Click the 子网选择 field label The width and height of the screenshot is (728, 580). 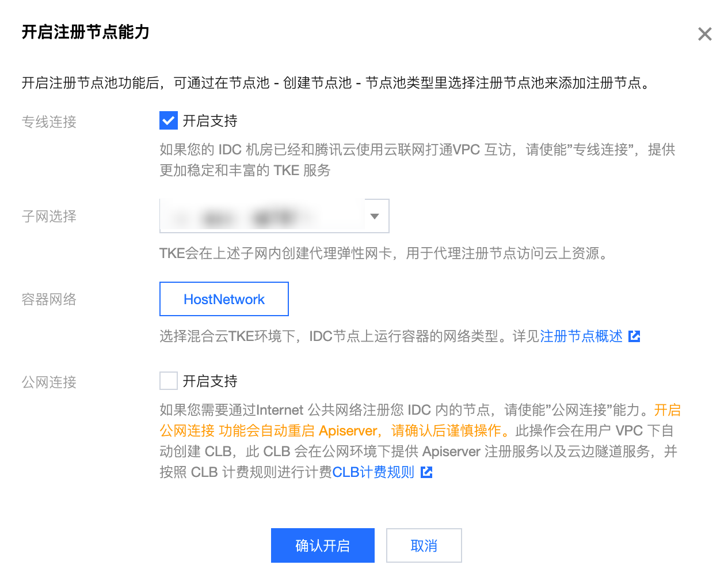coord(49,217)
